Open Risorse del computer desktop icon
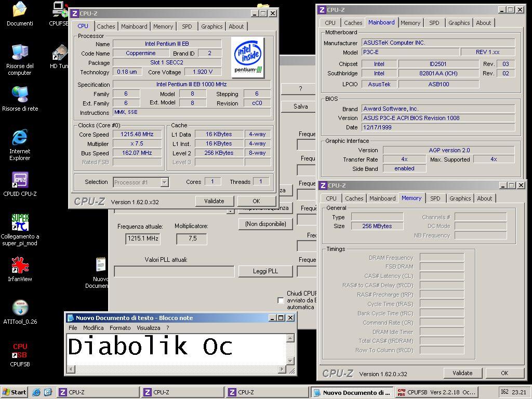The width and height of the screenshot is (532, 399). pos(20,60)
